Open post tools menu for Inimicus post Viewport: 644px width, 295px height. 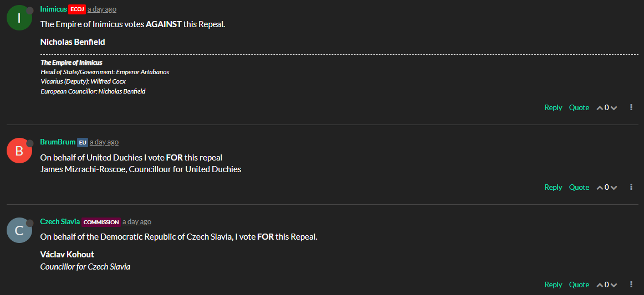(631, 107)
